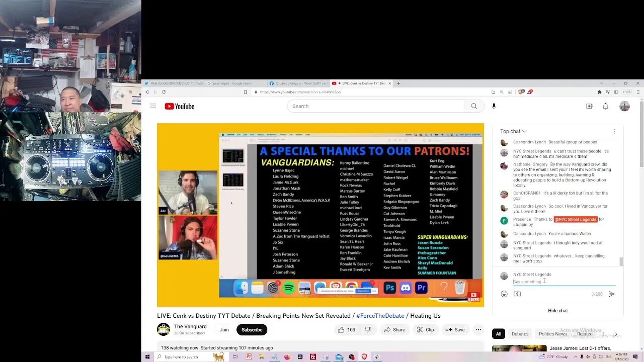Clip the video
Viewport: 644px width, 362px height.
tap(425, 330)
